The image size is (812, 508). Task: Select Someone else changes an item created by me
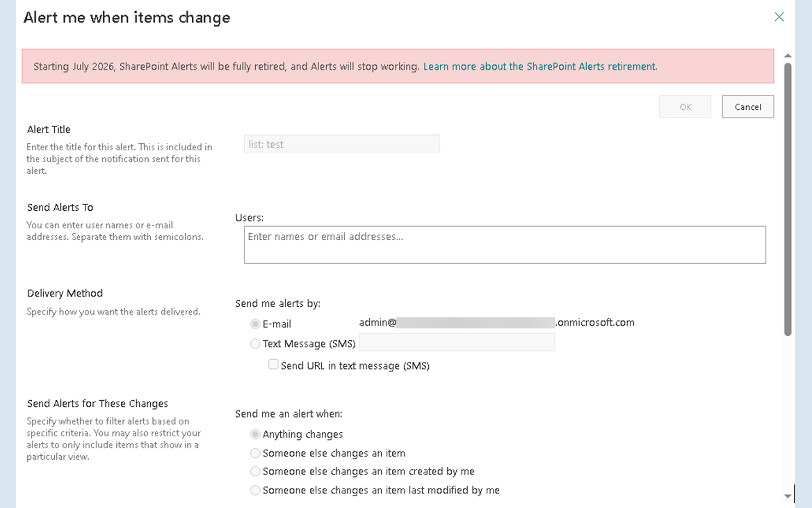tap(255, 471)
